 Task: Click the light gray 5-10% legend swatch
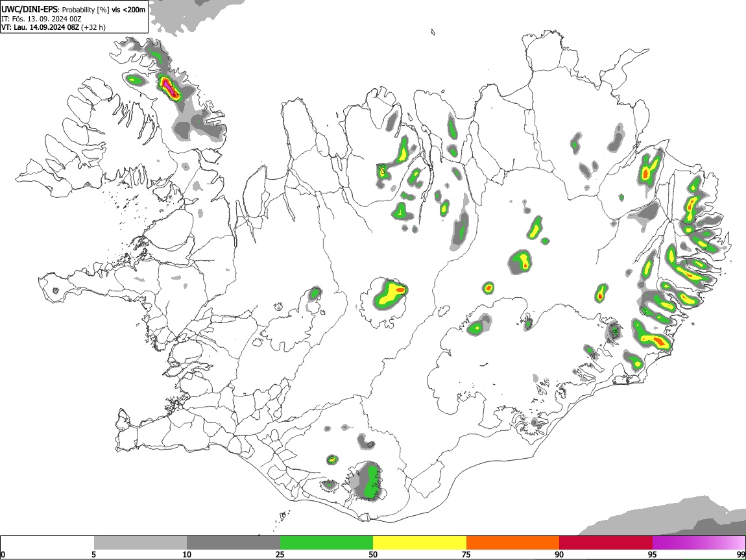[x=140, y=542]
